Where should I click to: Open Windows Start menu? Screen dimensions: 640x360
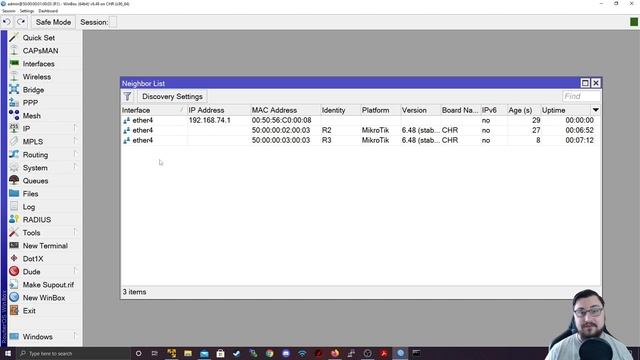pos(8,353)
